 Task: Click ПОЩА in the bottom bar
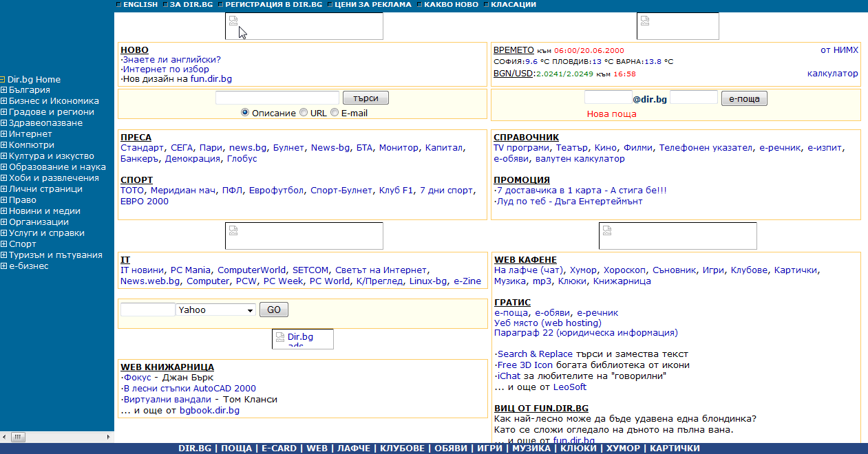pyautogui.click(x=237, y=448)
